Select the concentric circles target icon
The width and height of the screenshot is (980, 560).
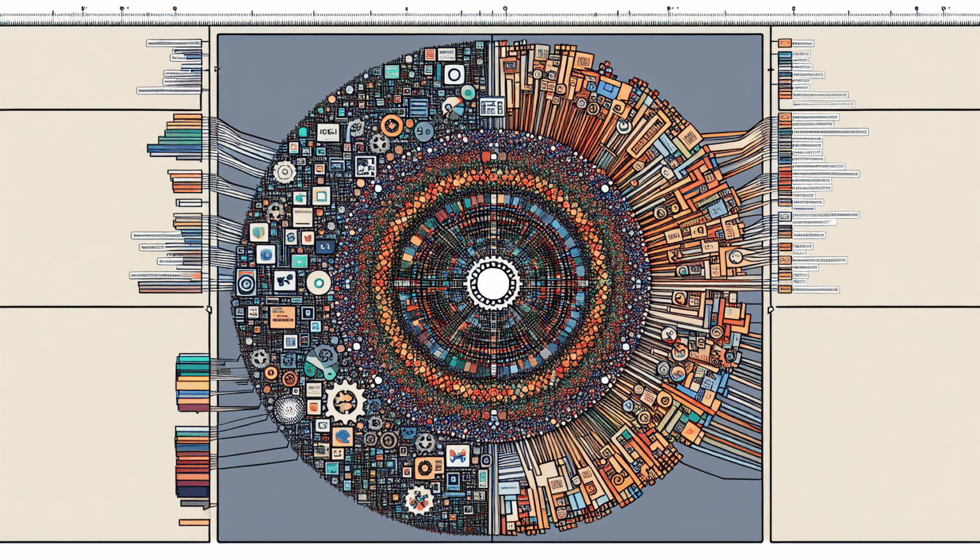(x=246, y=282)
